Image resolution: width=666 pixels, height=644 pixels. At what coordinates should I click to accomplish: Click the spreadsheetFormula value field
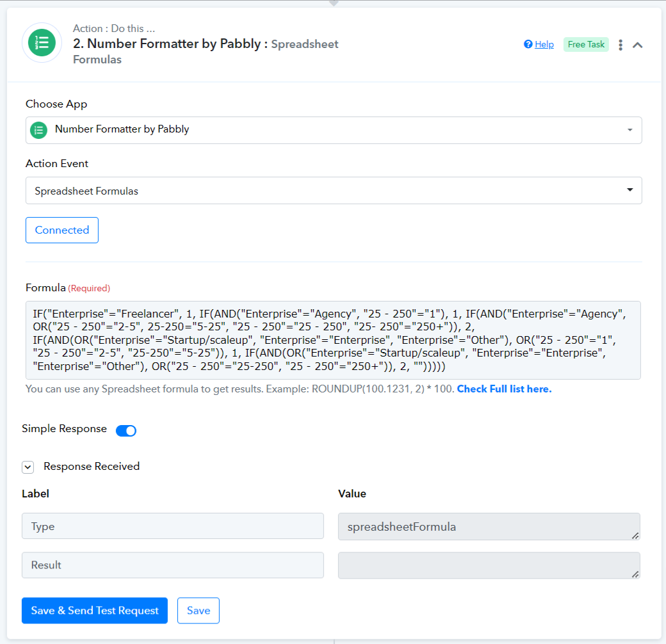(489, 526)
